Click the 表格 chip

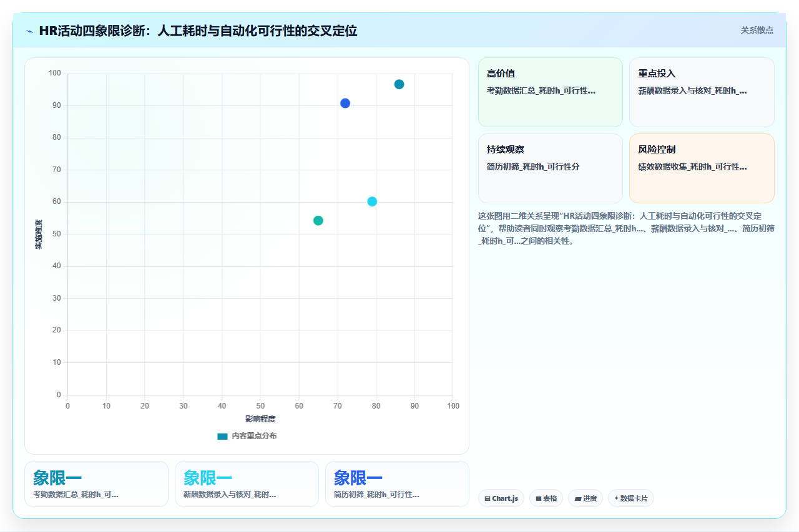coord(546,498)
